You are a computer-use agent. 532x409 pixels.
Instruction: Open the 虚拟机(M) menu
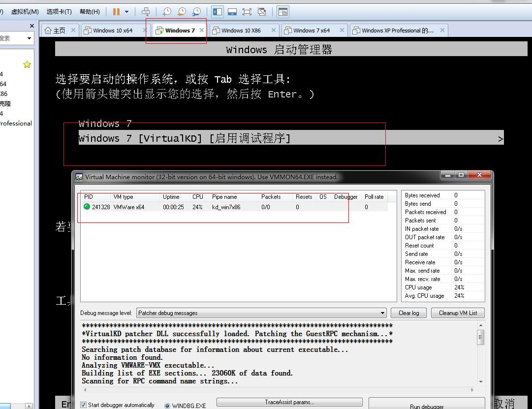(x=25, y=11)
